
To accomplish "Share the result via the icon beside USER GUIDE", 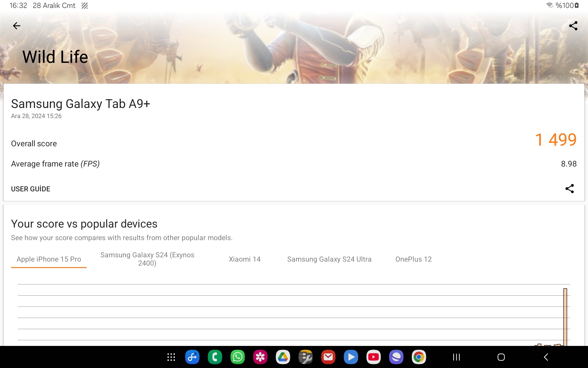I will click(x=569, y=189).
